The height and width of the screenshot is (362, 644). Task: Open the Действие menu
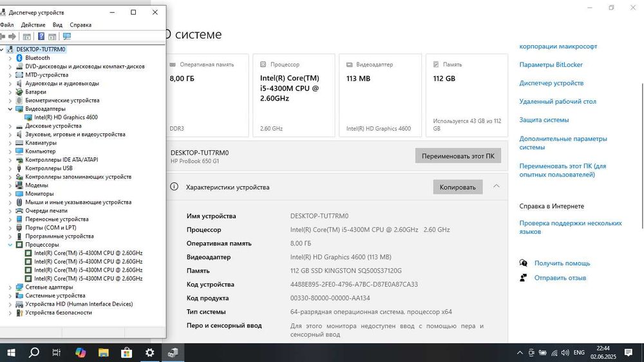[x=33, y=24]
